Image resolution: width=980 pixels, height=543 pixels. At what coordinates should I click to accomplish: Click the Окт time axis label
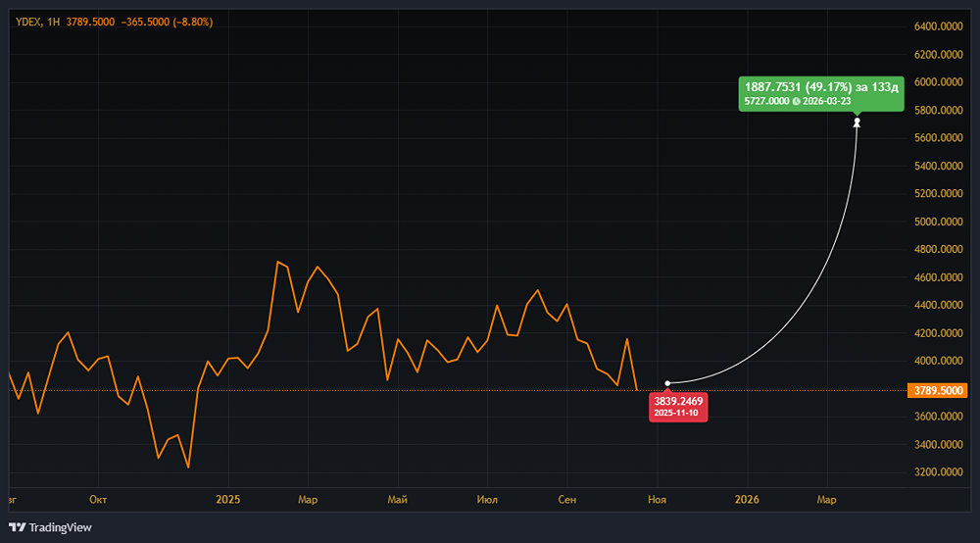coord(98,499)
